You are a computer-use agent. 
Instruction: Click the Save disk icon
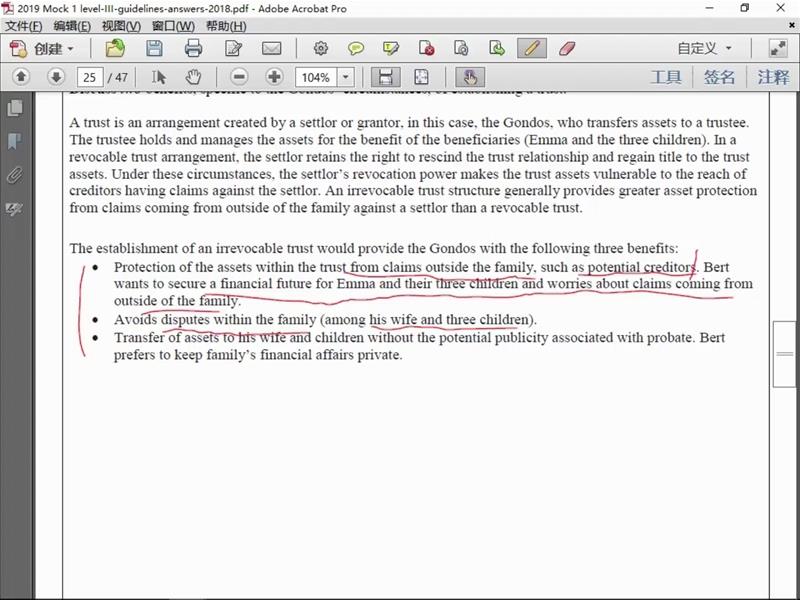(154, 48)
